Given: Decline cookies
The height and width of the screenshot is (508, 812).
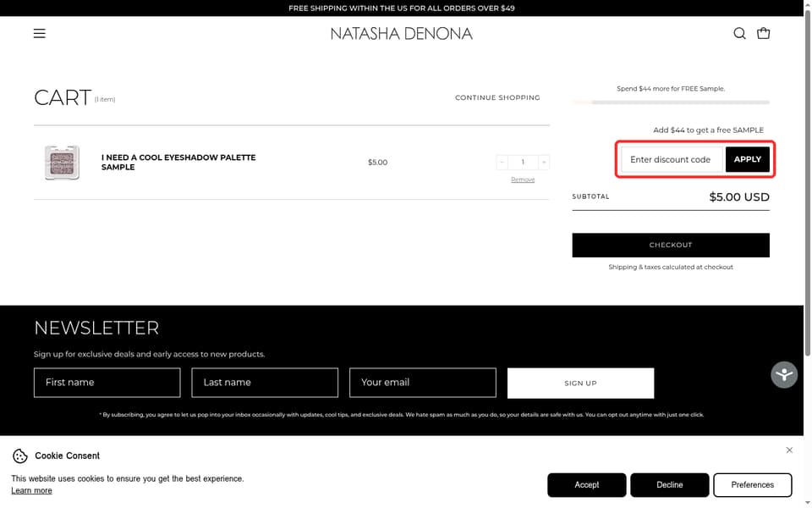Looking at the screenshot, I should point(670,485).
